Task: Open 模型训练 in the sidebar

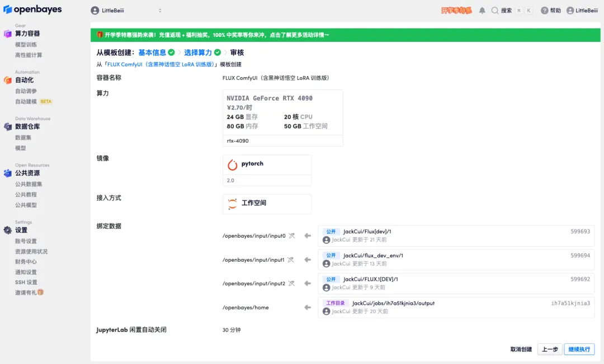Action: coord(26,45)
